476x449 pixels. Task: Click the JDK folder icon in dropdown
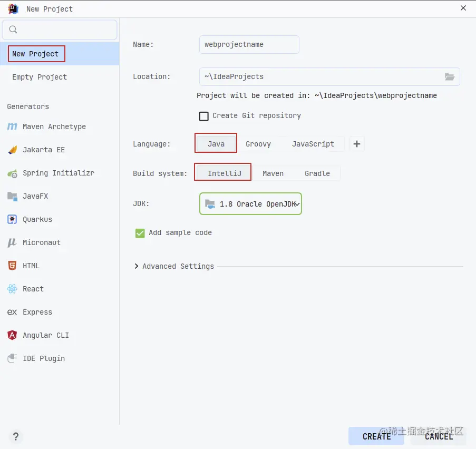[x=210, y=204]
